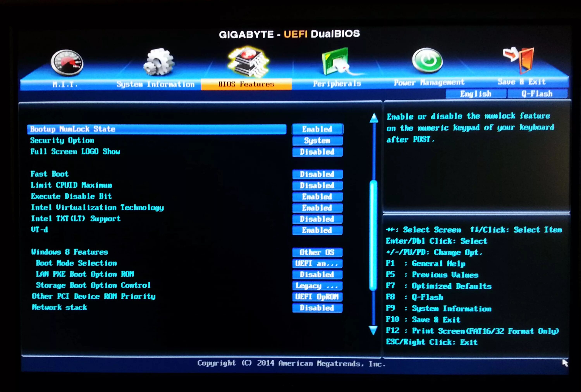Select the Bootup NumLock State row

157,129
